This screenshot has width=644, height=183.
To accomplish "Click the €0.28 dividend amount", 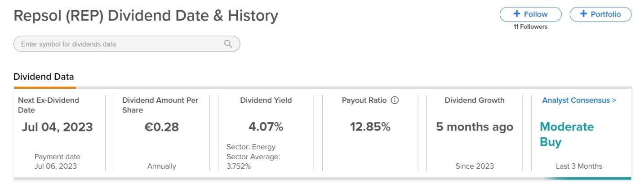I will tap(161, 127).
